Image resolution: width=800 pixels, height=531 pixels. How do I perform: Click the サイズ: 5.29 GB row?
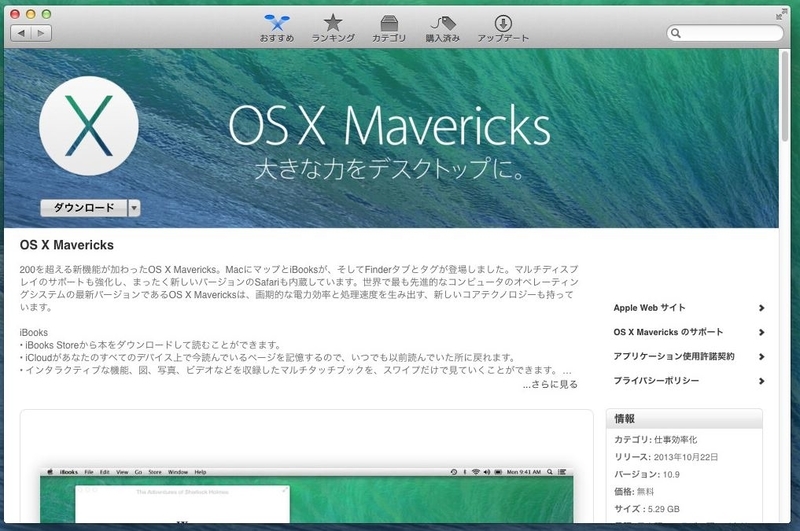click(x=647, y=509)
